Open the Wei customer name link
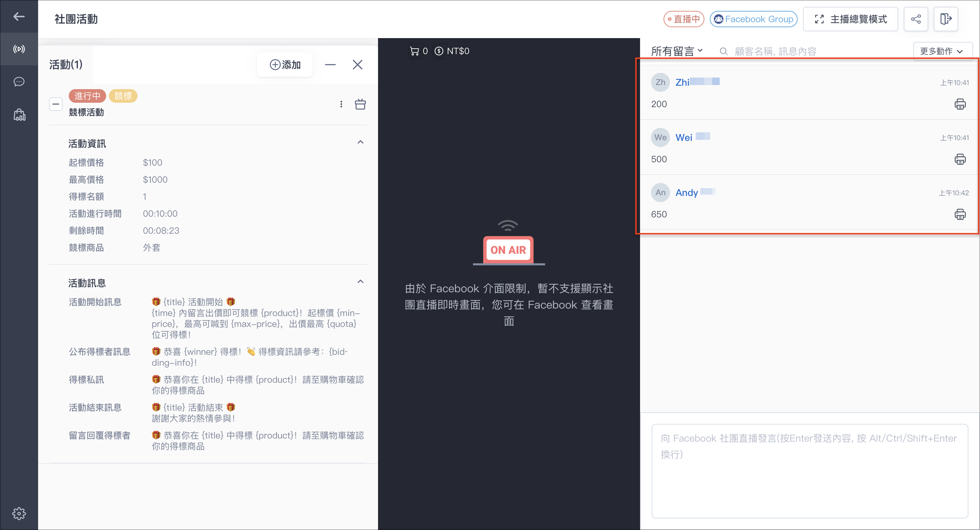The height and width of the screenshot is (530, 980). pyautogui.click(x=692, y=137)
